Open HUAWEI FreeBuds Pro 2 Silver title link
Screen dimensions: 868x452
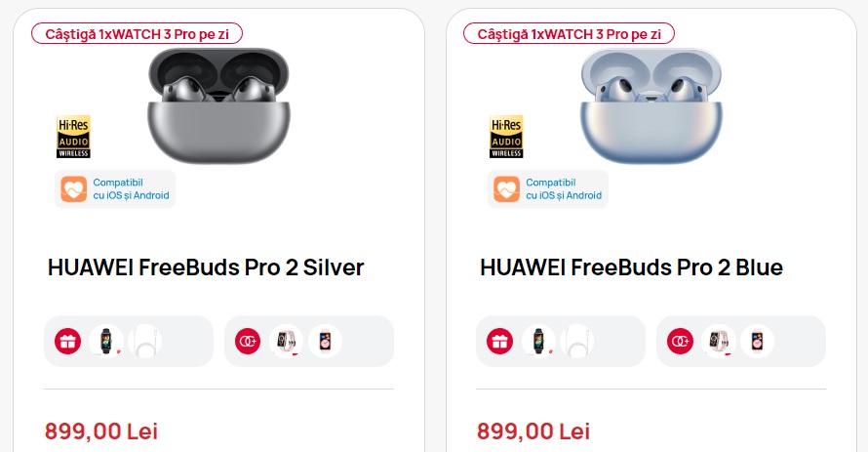tap(206, 267)
